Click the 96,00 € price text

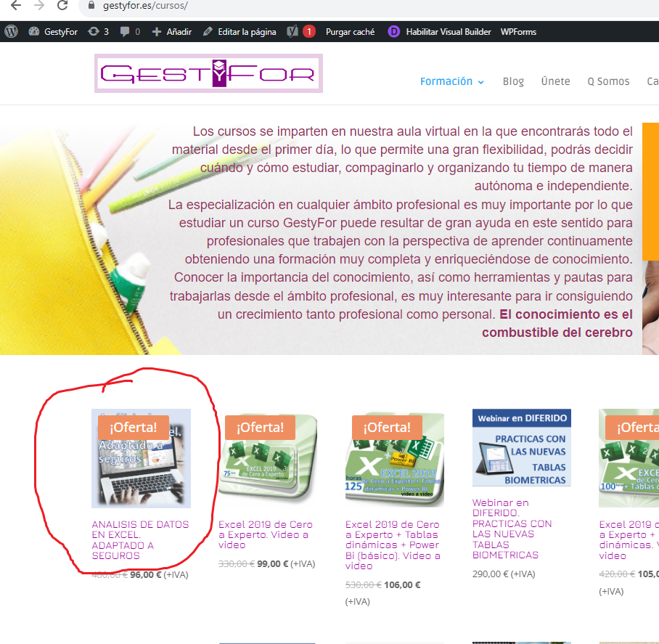(x=145, y=574)
